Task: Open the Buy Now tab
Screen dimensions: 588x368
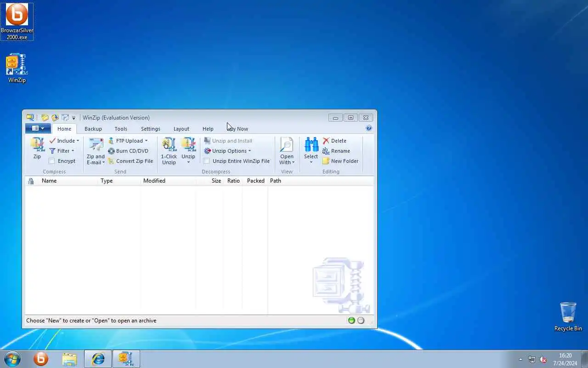Action: coord(237,129)
